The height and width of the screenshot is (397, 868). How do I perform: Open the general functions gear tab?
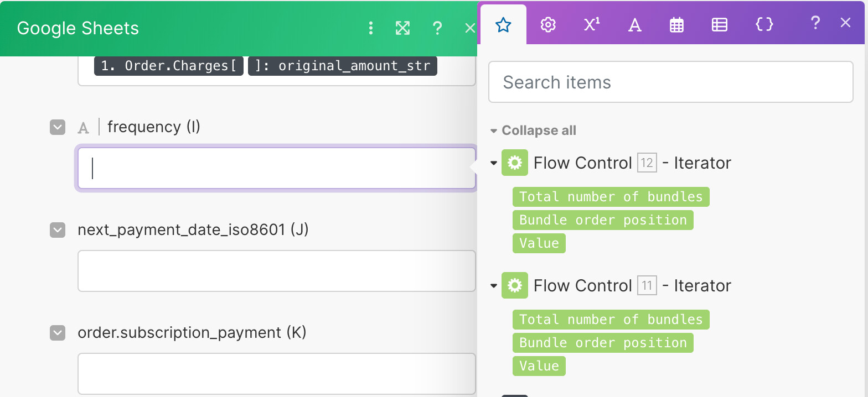[548, 25]
